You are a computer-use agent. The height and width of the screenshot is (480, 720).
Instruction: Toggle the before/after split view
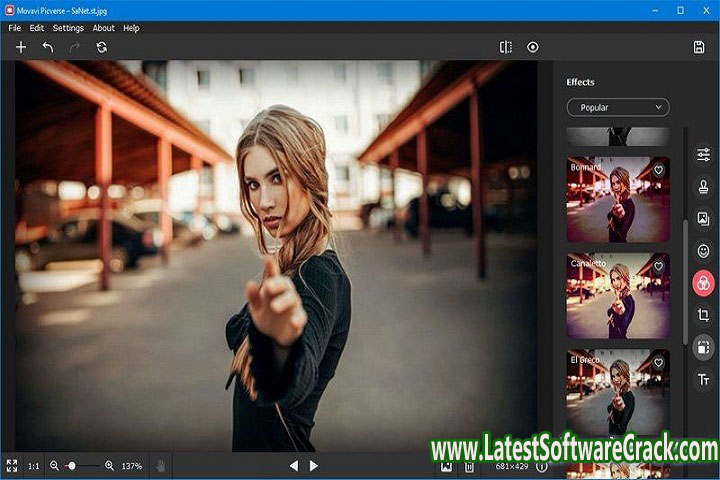506,47
